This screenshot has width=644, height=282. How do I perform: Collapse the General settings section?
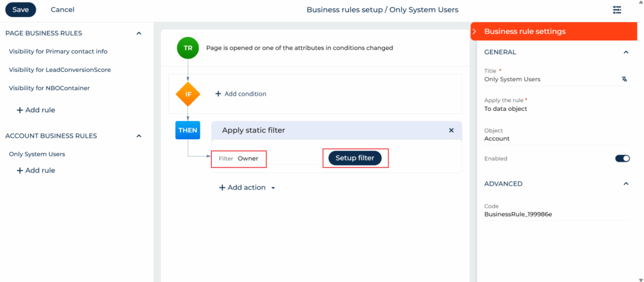tap(625, 52)
